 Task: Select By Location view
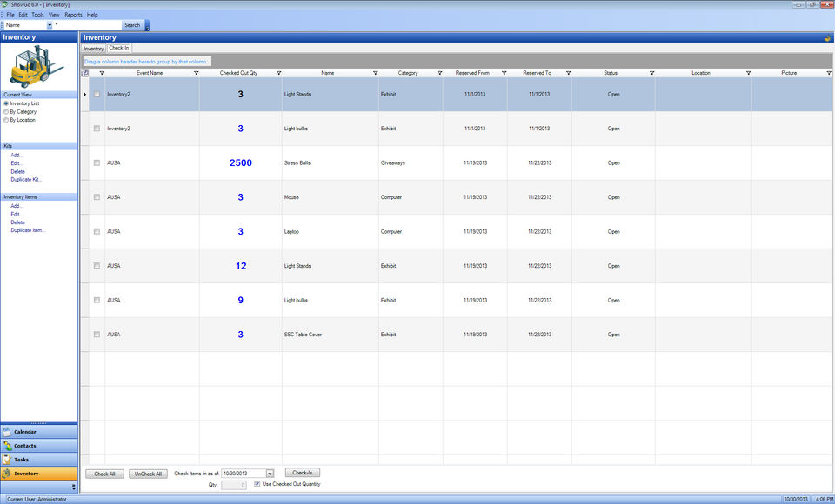coord(6,120)
